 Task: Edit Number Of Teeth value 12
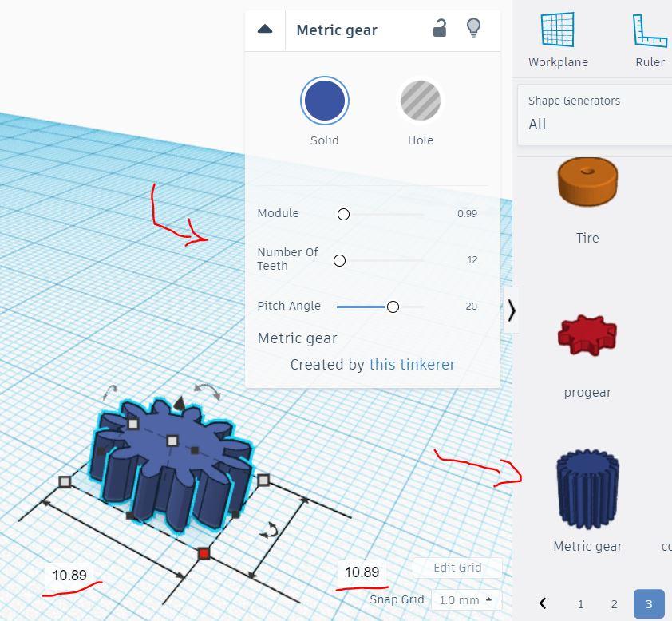tap(472, 259)
